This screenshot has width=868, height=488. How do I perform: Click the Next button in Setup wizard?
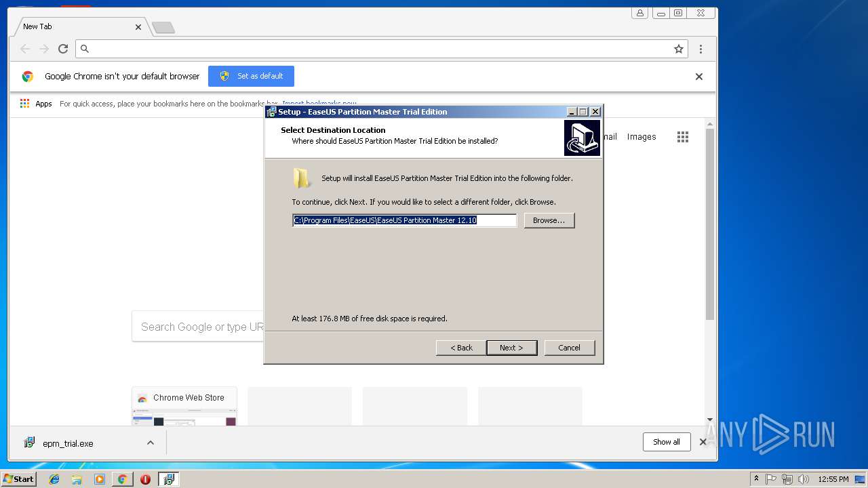pyautogui.click(x=512, y=348)
